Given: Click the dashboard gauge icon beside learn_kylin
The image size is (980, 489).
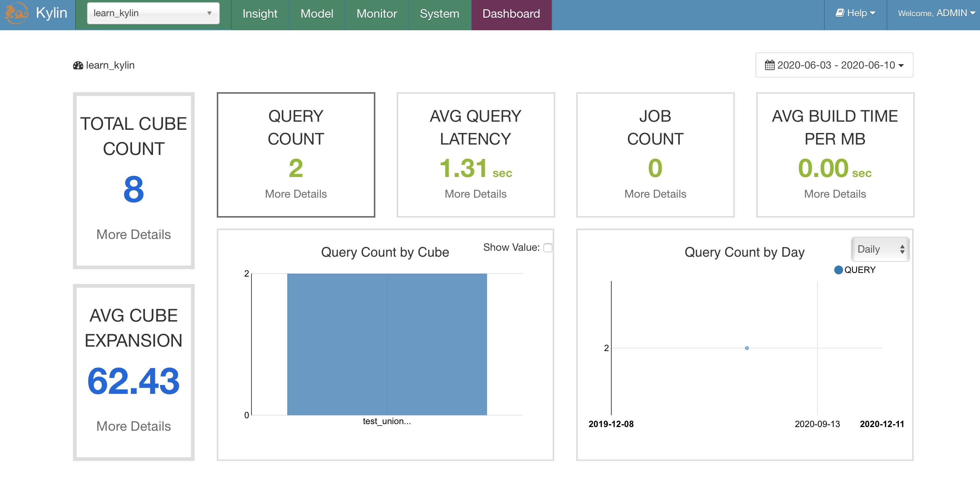Looking at the screenshot, I should click(x=78, y=65).
